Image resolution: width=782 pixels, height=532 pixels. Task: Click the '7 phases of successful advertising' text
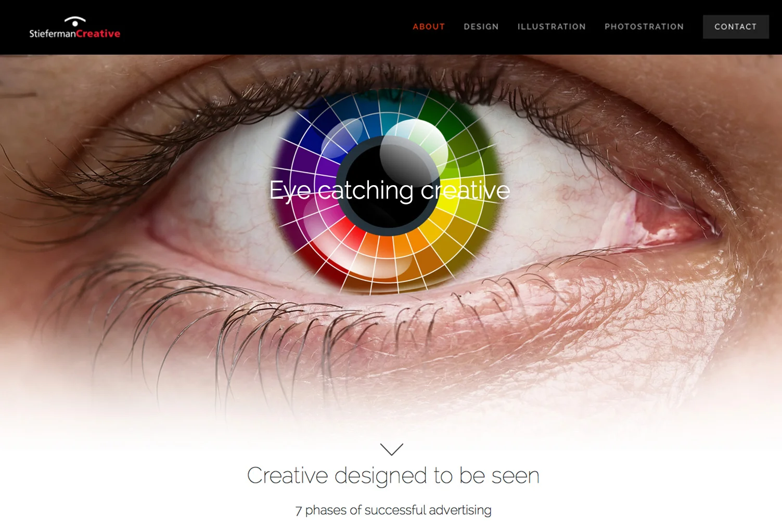click(393, 510)
